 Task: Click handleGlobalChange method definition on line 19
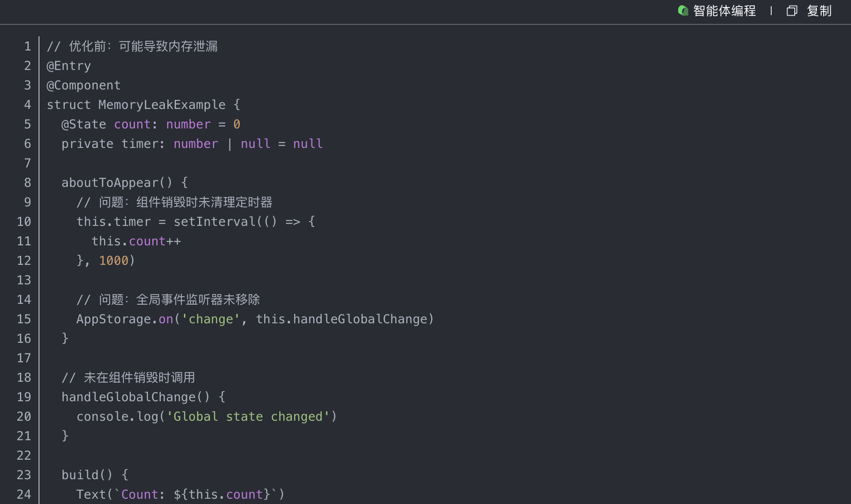coord(129,397)
